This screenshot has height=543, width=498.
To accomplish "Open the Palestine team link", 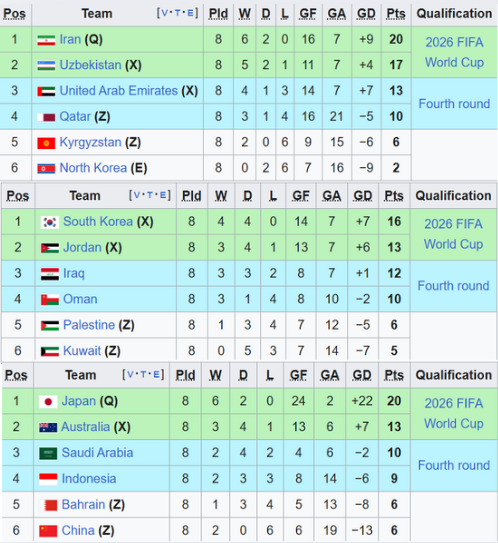I will pos(89,325).
